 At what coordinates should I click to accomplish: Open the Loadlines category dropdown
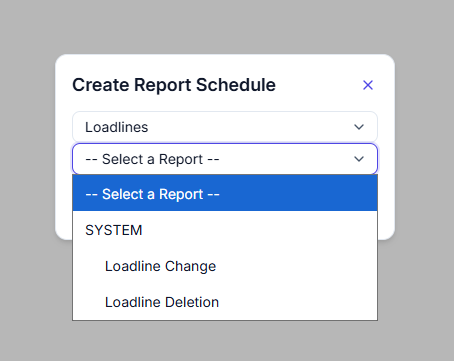point(225,127)
